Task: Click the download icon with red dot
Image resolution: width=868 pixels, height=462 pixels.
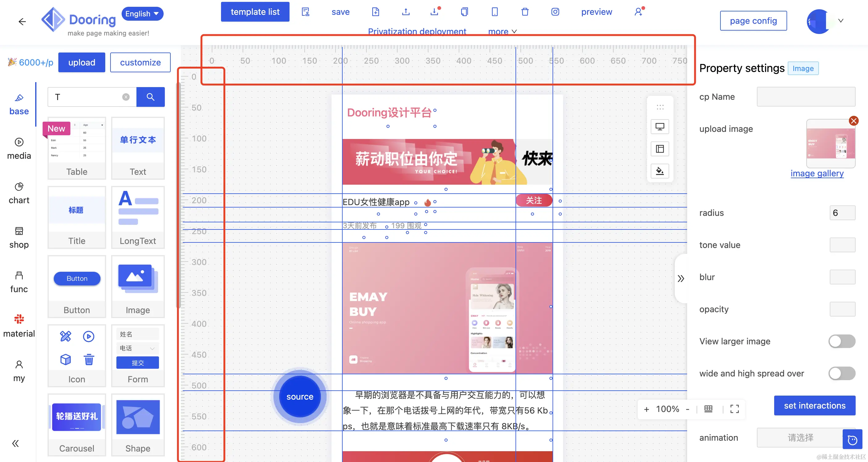Action: click(435, 12)
